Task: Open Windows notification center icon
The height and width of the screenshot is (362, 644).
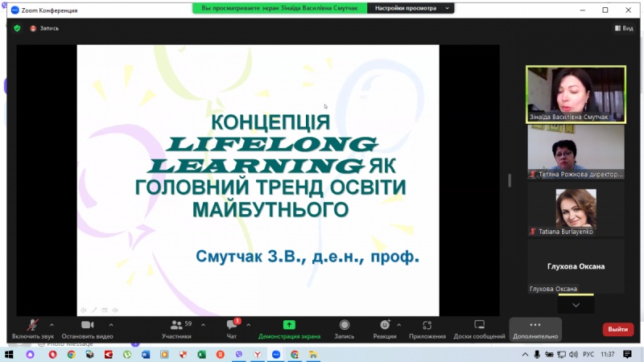Action: (627, 354)
